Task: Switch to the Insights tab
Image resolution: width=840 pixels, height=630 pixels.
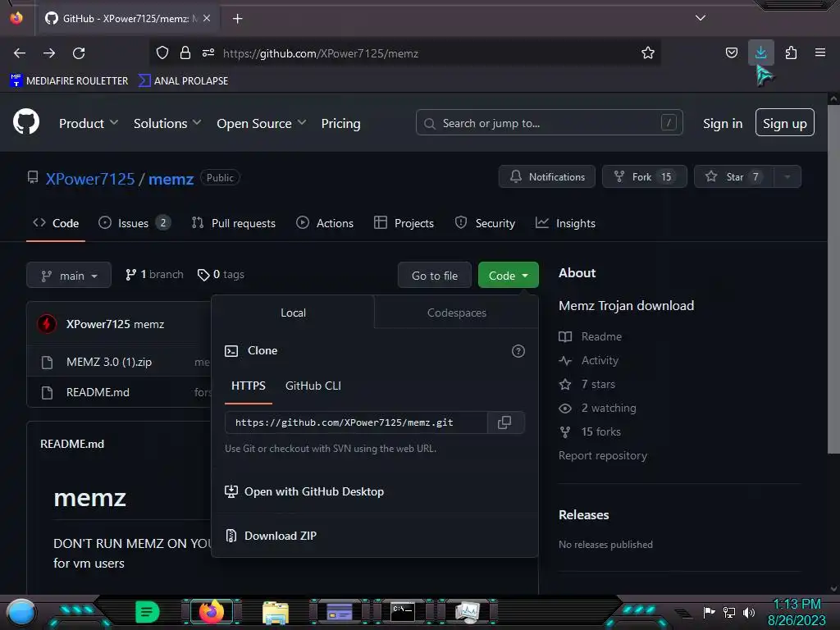Action: 565,223
